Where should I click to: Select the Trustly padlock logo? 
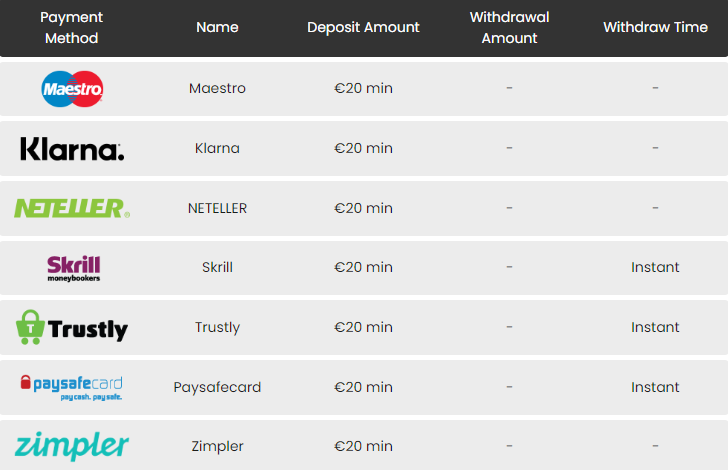tap(72, 327)
